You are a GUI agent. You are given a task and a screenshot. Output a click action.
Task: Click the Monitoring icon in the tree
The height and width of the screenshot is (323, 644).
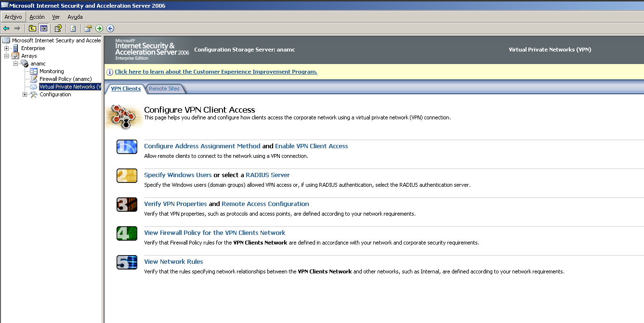[34, 71]
